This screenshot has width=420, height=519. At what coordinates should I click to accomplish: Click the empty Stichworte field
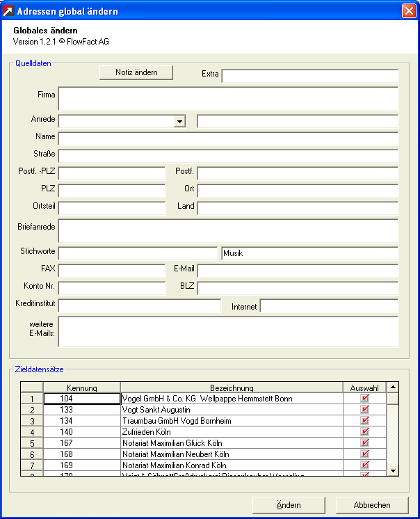click(138, 253)
